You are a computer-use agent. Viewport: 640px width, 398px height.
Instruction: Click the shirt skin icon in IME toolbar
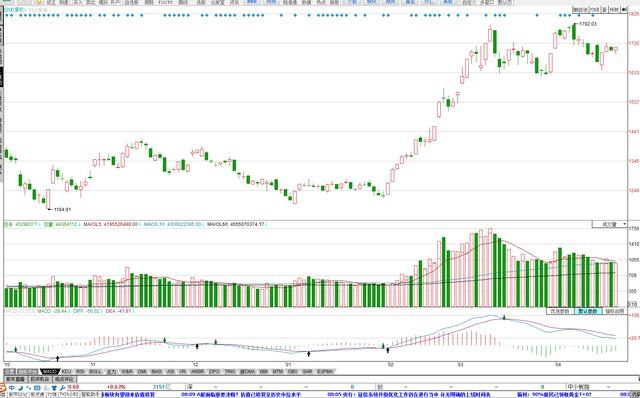54,387
